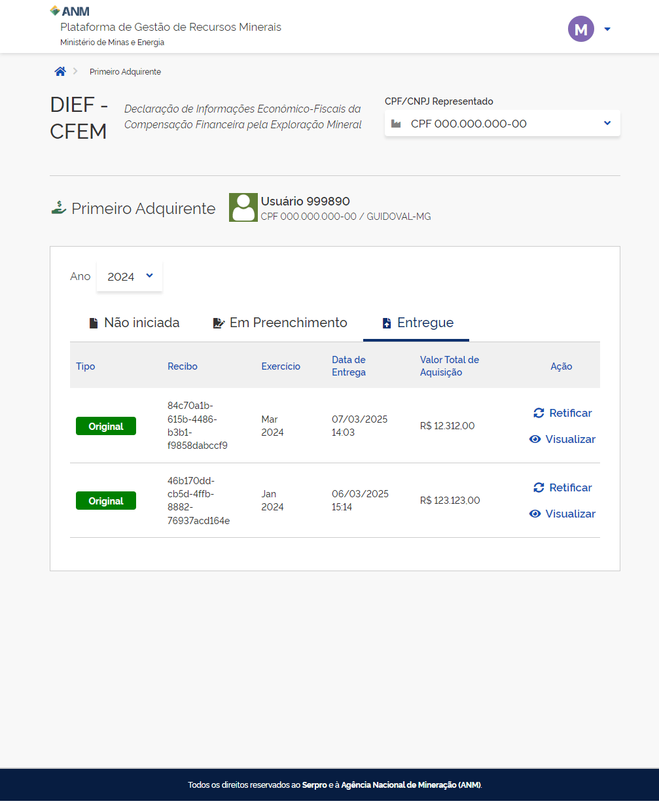
Task: Click the ANM logo in header
Action: [70, 11]
